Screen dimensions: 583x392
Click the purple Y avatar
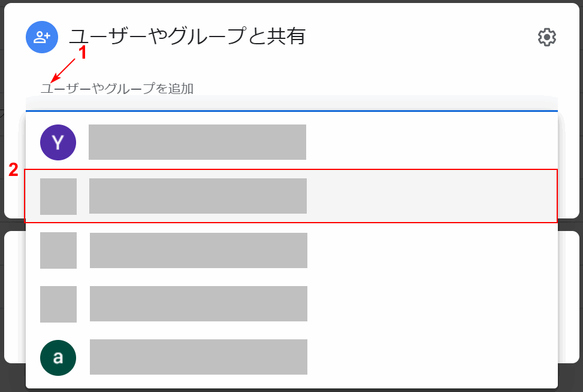(58, 142)
